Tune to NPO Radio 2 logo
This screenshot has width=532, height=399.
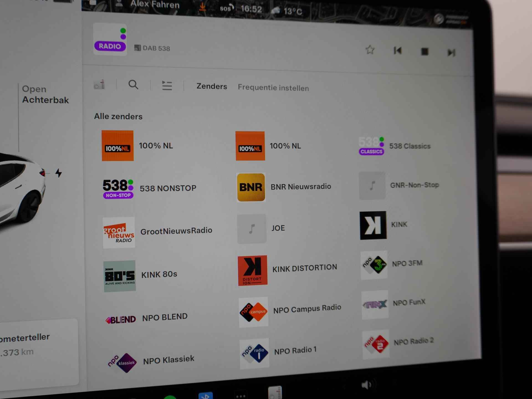376,344
